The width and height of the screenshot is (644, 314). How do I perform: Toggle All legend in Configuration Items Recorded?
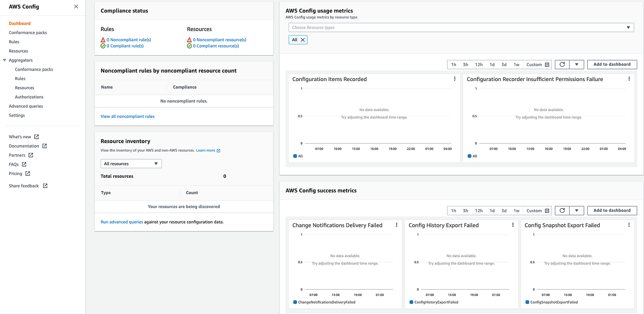pyautogui.click(x=298, y=156)
